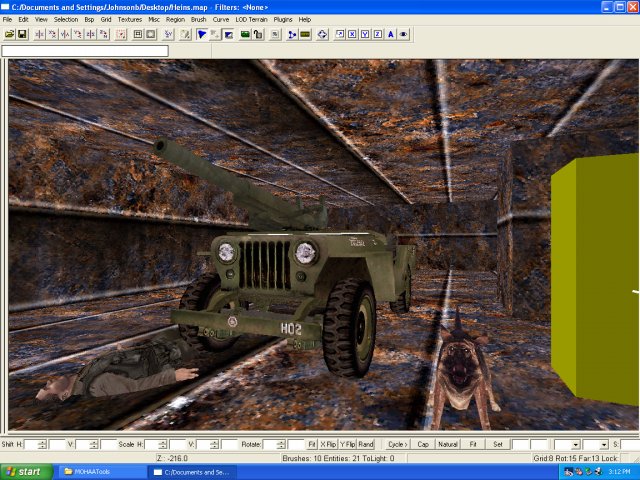The image size is (640, 480).
Task: Click the Set button
Action: [498, 444]
